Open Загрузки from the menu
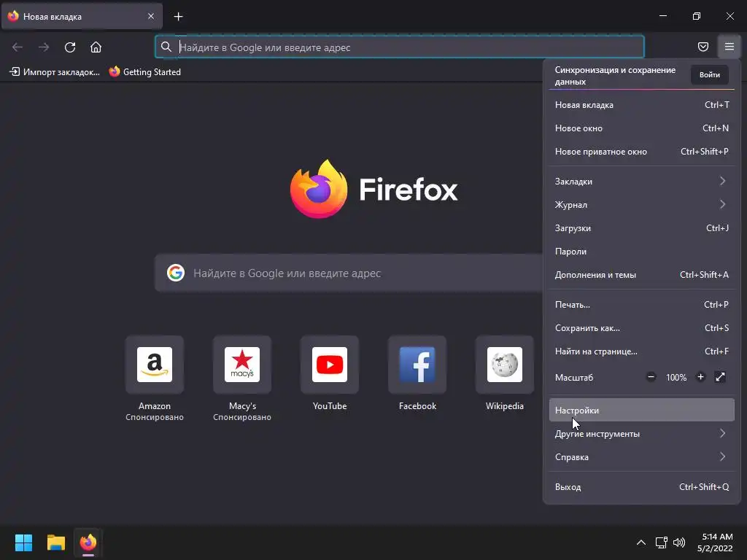This screenshot has width=747, height=560. tap(642, 228)
